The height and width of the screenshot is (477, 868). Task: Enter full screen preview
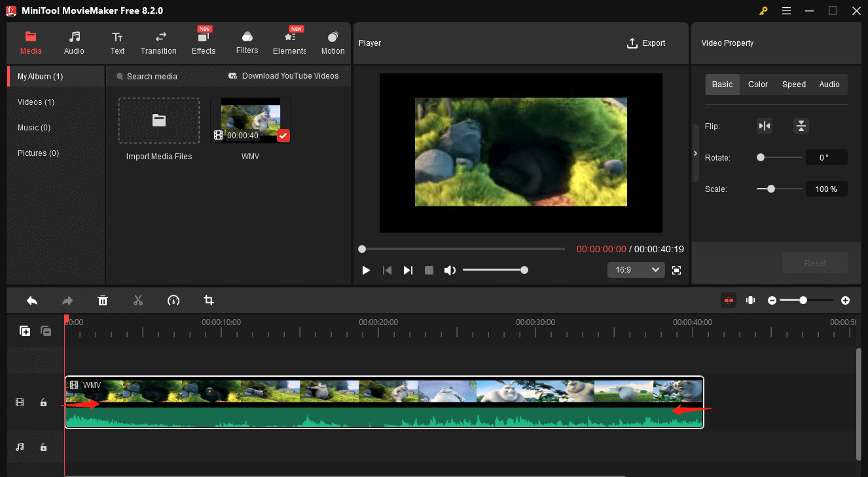click(677, 270)
